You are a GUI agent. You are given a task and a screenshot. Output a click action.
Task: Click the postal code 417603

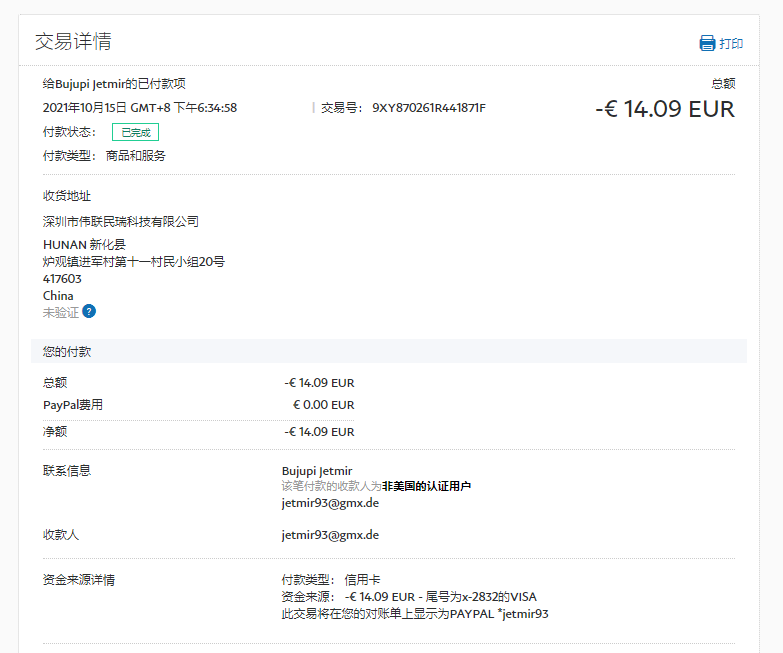[x=62, y=279]
